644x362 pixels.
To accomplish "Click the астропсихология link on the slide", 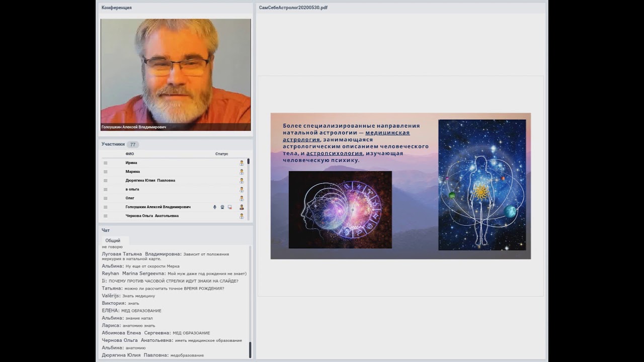I will [335, 153].
